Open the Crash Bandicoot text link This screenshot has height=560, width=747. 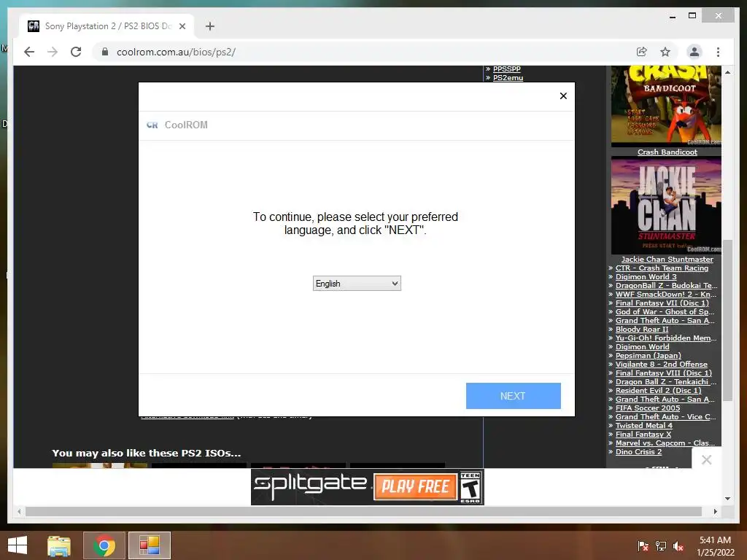click(x=667, y=152)
